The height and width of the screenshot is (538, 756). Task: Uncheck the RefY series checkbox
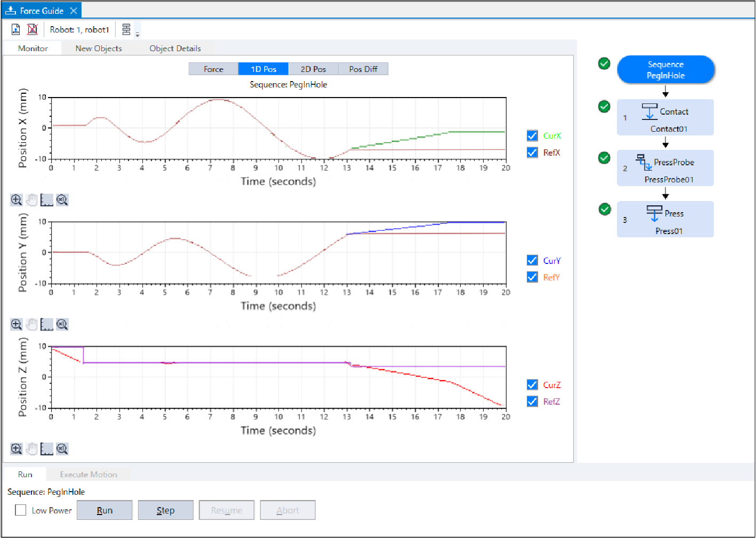click(532, 277)
